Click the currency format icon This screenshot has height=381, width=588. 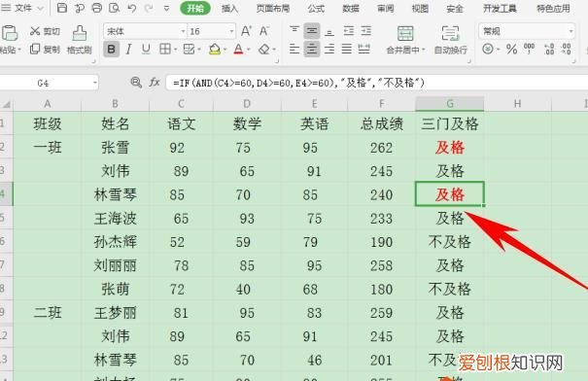tap(488, 50)
